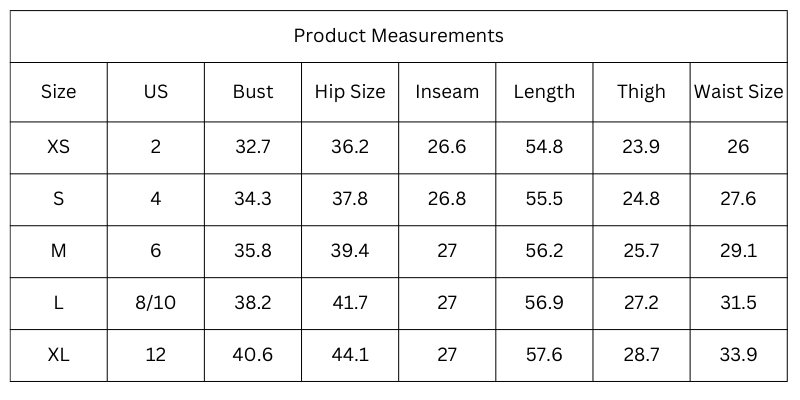The height and width of the screenshot is (400, 800).
Task: Click the Product Measurements title
Action: click(398, 36)
